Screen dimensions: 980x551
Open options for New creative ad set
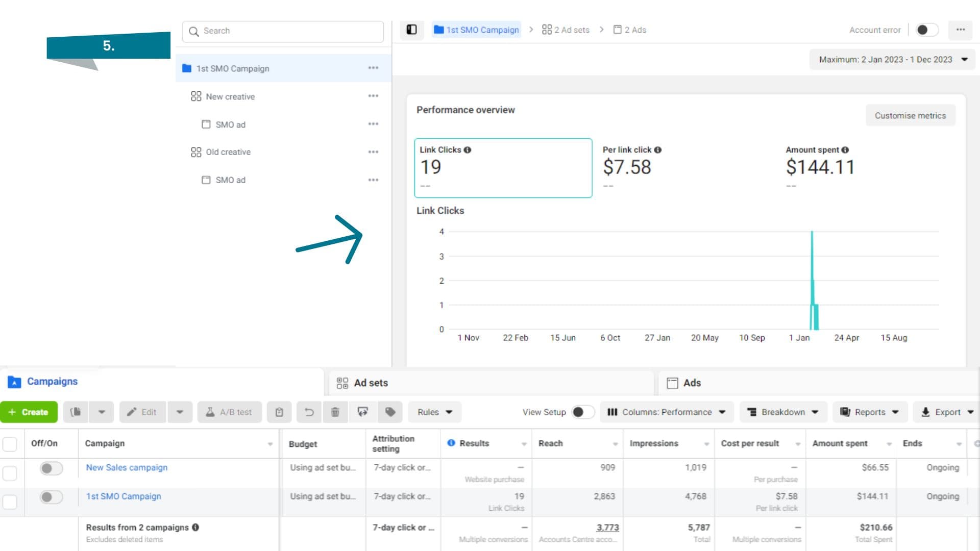[x=373, y=96]
